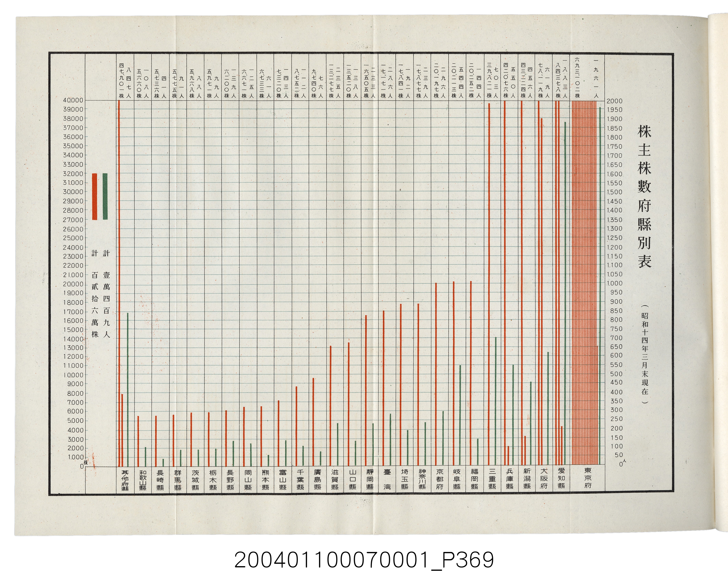This screenshot has width=728, height=586.
Task: Click the 1.000 tick on right axis
Action: pyautogui.click(x=614, y=284)
